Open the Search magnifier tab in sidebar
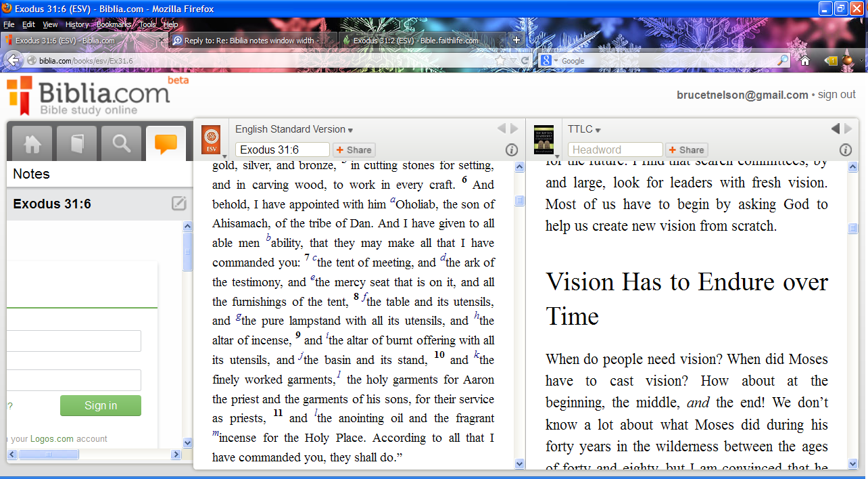Screen dimensions: 868x479 122,143
